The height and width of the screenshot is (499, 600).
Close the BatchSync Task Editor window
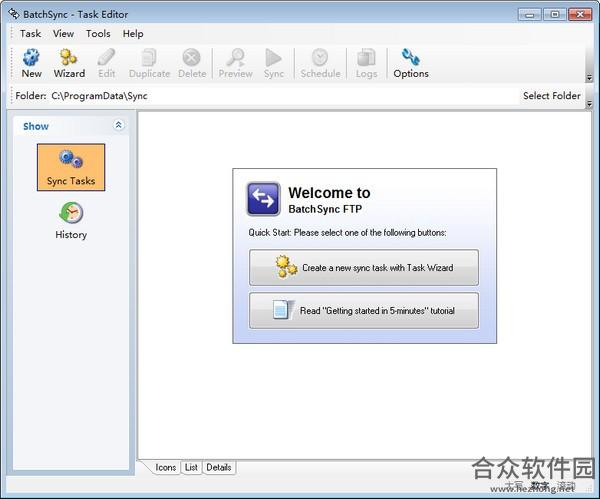click(x=580, y=15)
